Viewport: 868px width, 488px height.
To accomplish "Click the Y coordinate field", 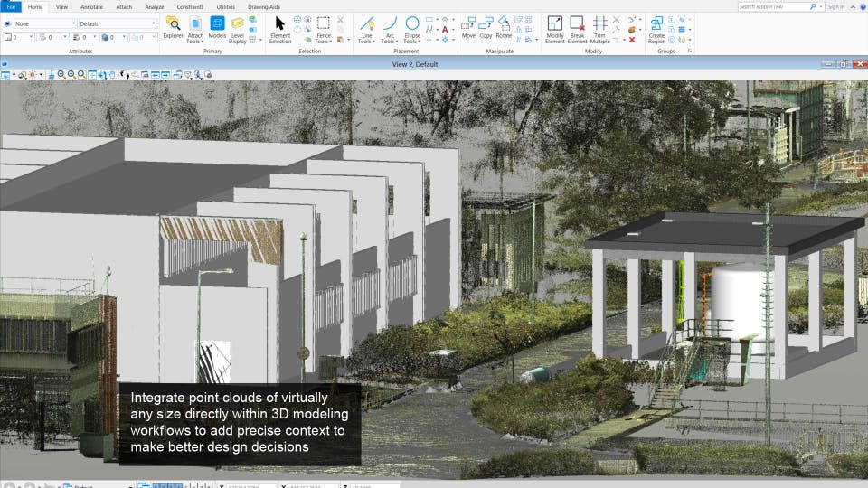I will pyautogui.click(x=313, y=486).
